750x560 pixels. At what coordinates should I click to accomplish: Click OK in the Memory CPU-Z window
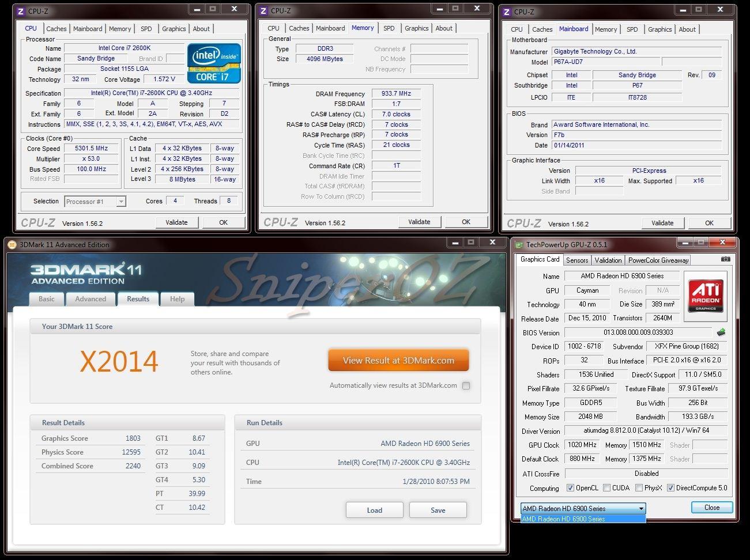click(466, 222)
